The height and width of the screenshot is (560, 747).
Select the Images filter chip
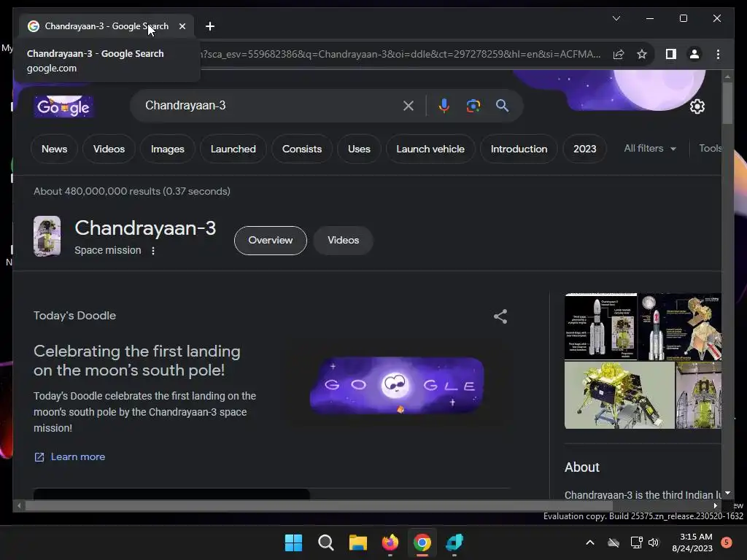(x=168, y=149)
